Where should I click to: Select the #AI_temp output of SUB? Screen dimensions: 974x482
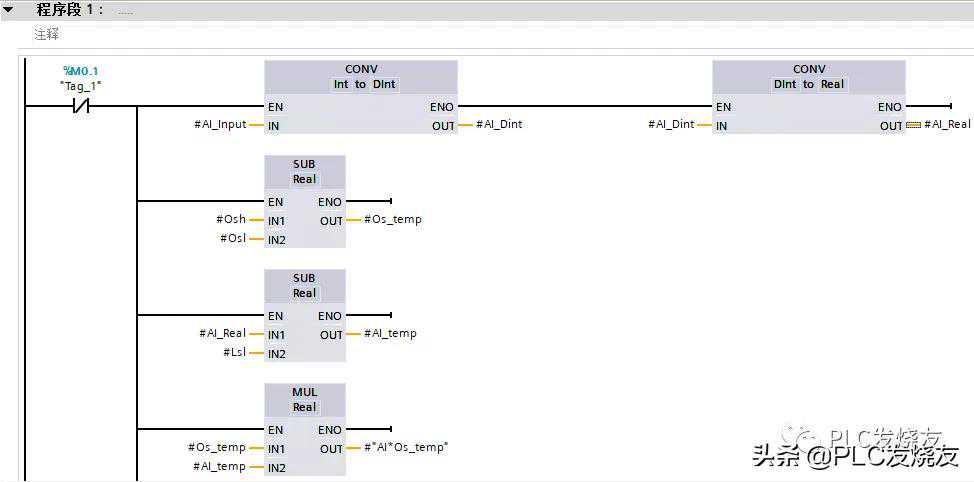click(389, 334)
